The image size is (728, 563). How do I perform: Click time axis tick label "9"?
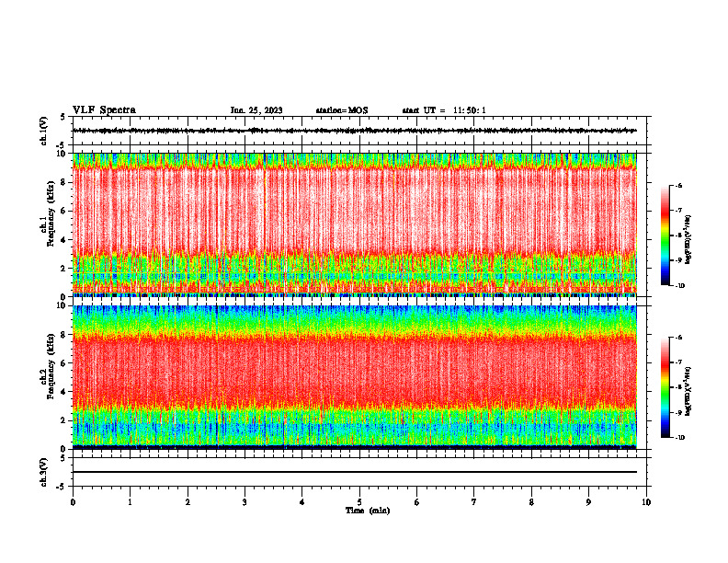click(x=588, y=502)
